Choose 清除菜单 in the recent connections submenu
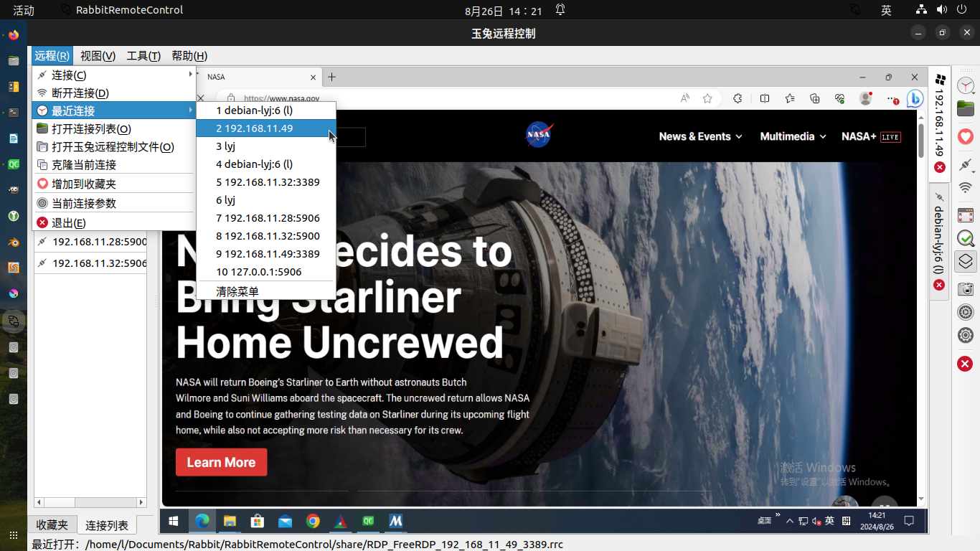 click(237, 291)
